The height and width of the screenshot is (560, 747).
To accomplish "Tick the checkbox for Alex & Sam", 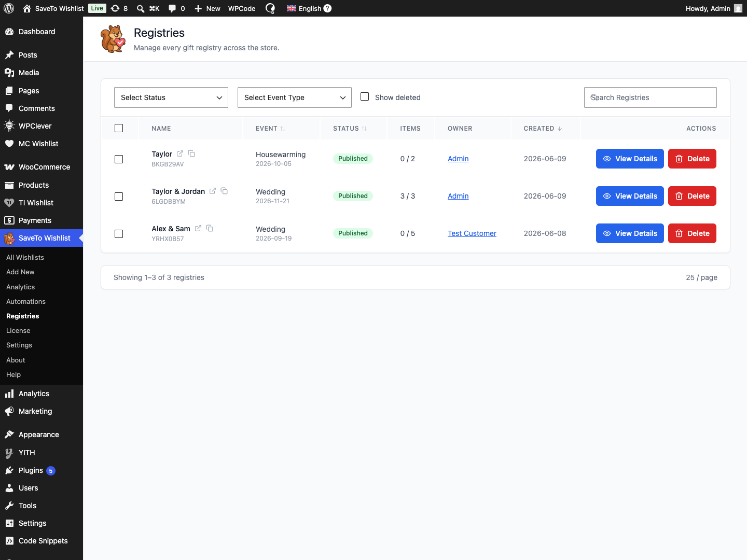I will tap(119, 234).
